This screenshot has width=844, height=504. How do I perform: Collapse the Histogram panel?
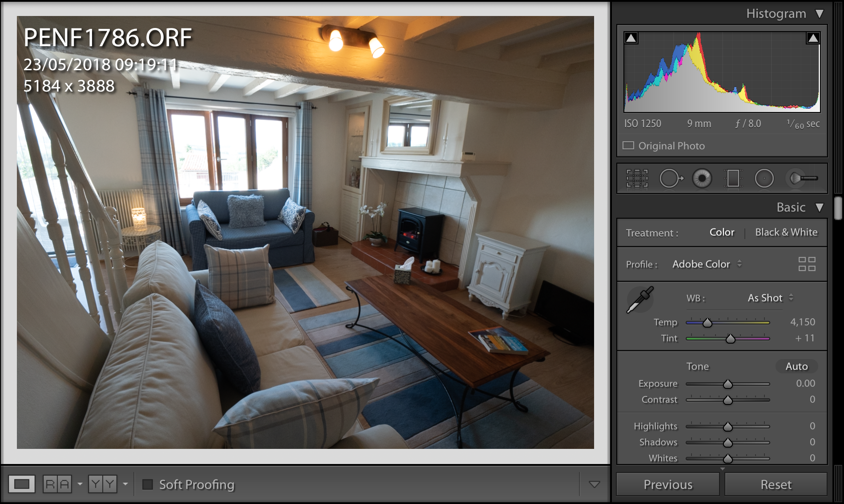coord(820,14)
